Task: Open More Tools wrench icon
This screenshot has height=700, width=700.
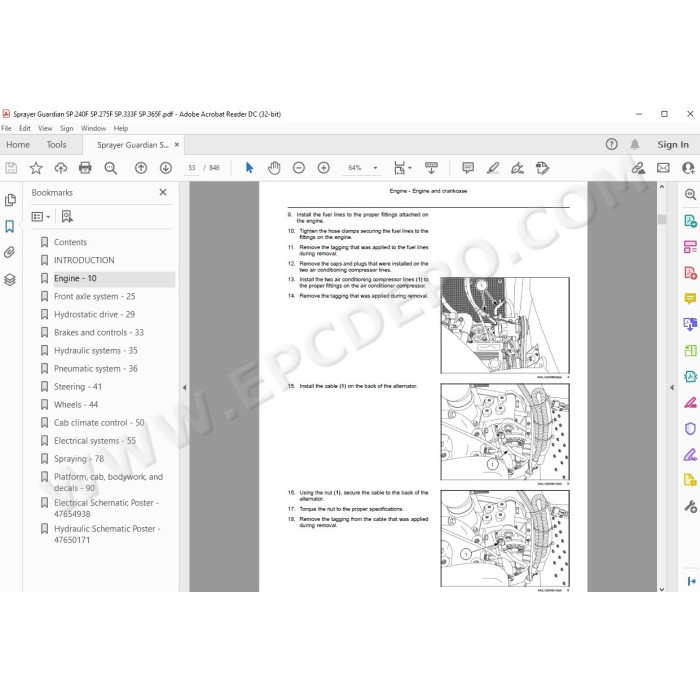Action: coord(690,506)
